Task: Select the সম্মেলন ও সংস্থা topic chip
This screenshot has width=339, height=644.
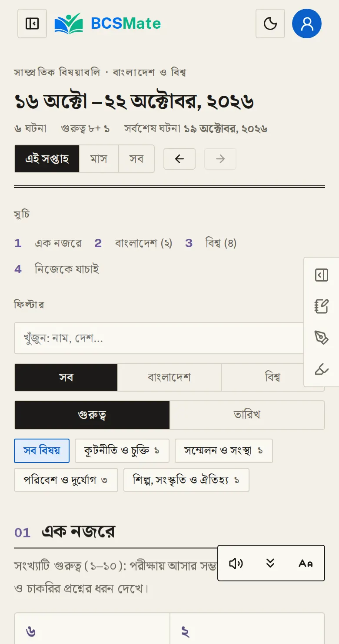Action: pos(224,451)
